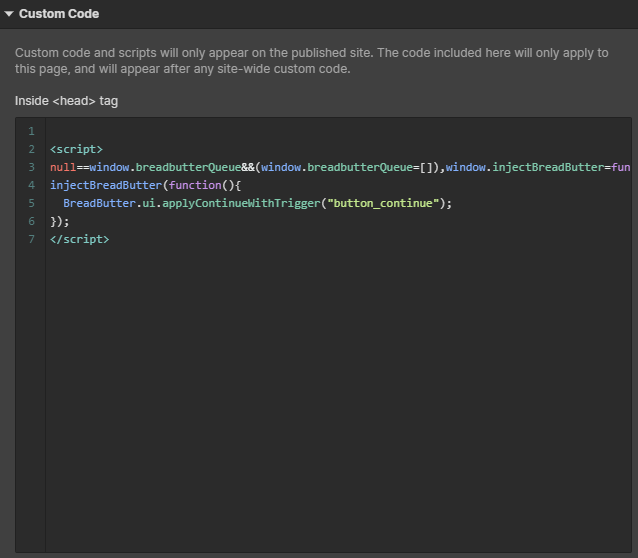This screenshot has height=558, width=638.
Task: Click the closing </script> tag
Action: tap(80, 239)
